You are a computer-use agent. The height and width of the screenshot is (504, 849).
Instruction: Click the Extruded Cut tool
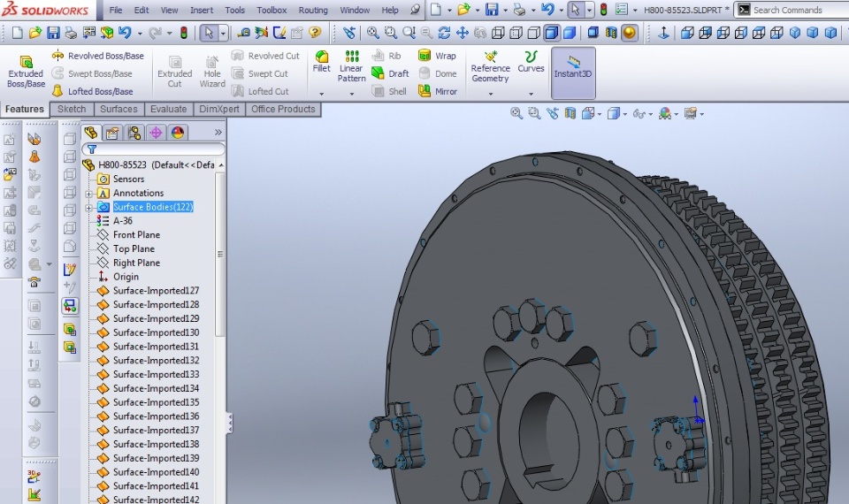174,72
